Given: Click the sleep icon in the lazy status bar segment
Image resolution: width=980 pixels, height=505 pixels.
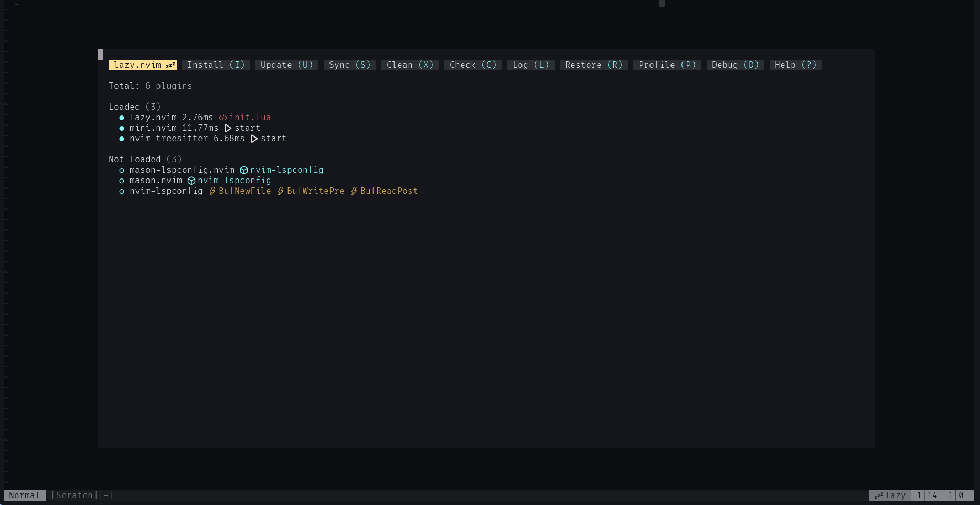Looking at the screenshot, I should (878, 496).
